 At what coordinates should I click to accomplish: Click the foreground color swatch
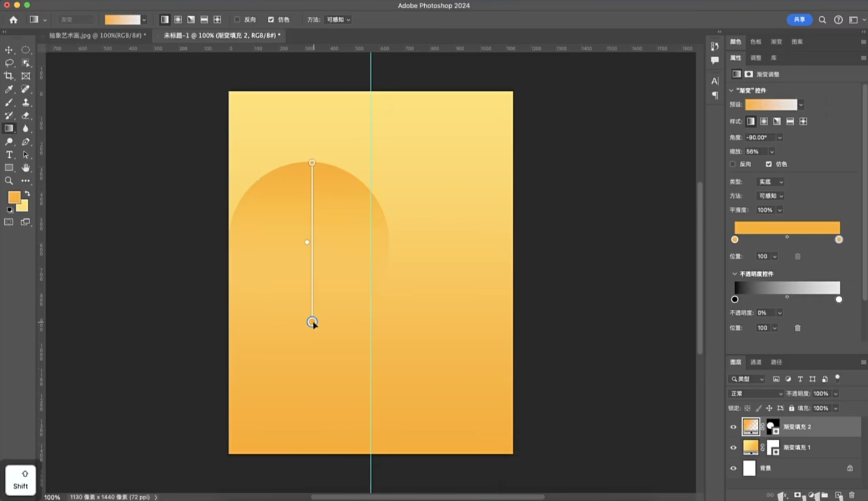[14, 197]
